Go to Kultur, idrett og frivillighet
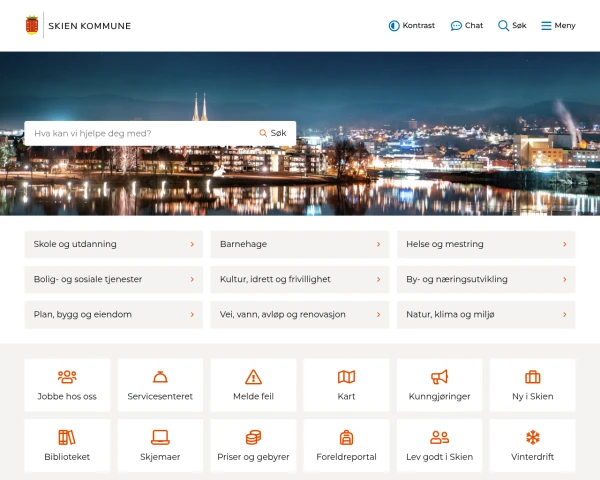 [299, 279]
